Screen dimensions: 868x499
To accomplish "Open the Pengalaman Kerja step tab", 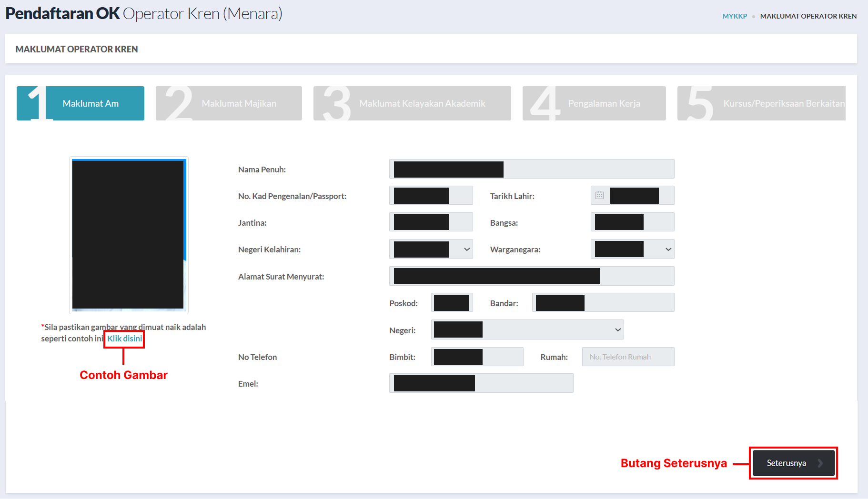I will point(594,103).
